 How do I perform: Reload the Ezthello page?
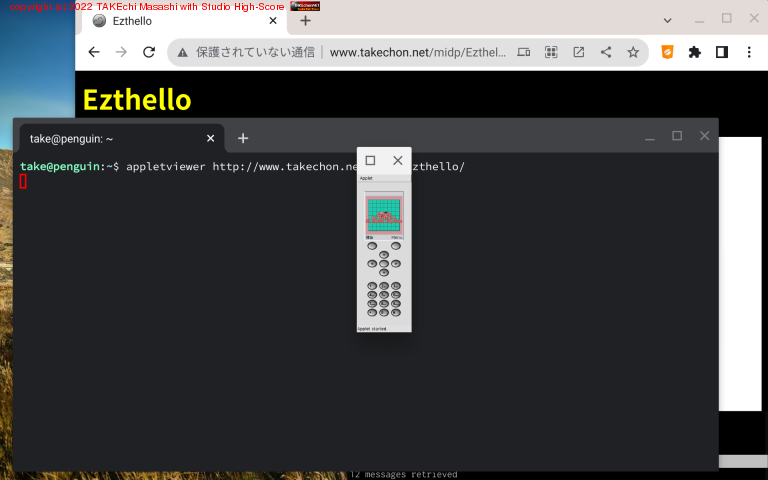click(149, 53)
